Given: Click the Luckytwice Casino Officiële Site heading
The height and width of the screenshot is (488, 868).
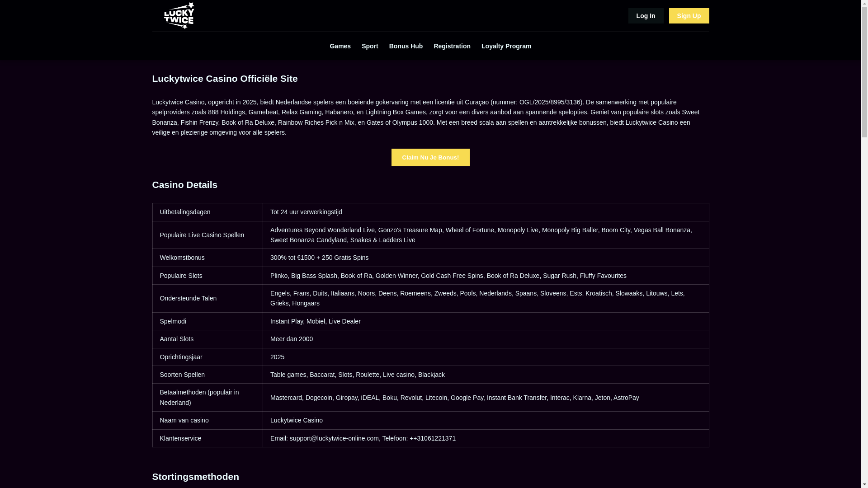Looking at the screenshot, I should pyautogui.click(x=225, y=79).
